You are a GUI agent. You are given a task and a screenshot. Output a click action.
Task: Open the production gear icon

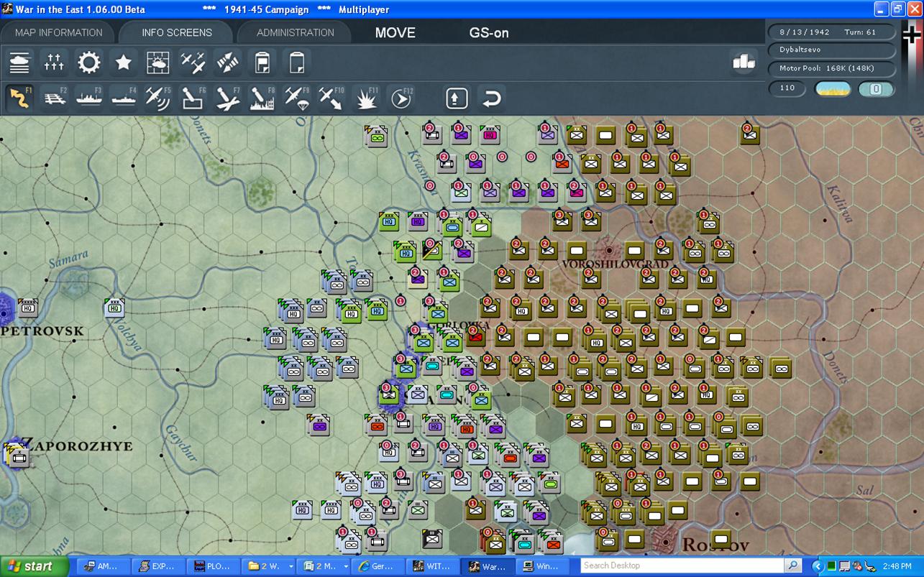89,63
